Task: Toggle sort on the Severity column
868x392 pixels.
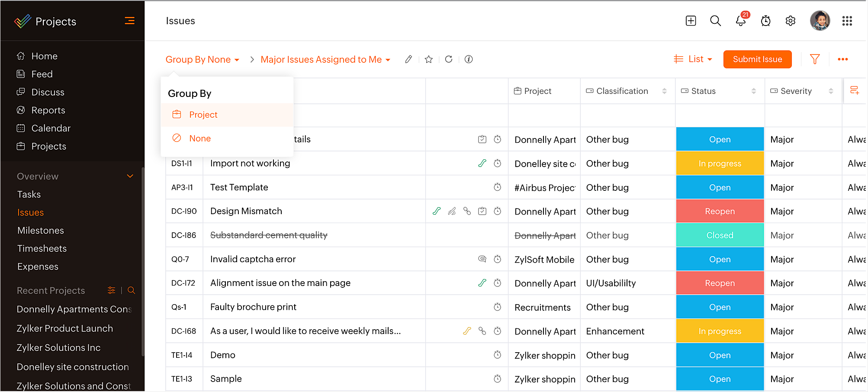Action: 830,91
